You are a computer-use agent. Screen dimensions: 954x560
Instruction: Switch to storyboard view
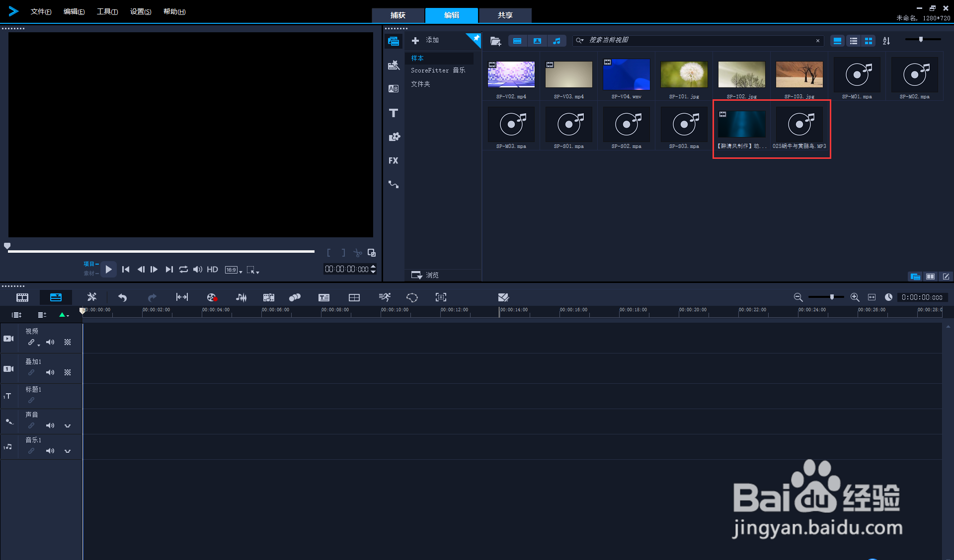22,297
